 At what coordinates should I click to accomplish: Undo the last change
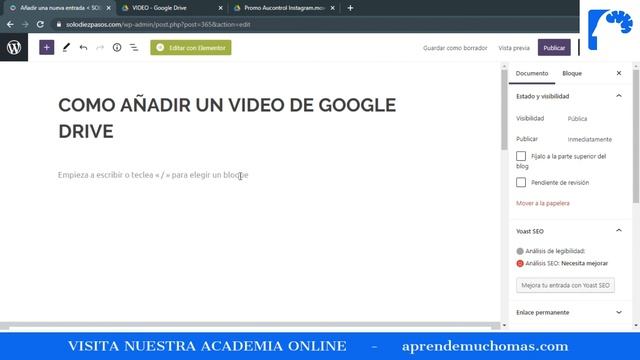click(83, 48)
